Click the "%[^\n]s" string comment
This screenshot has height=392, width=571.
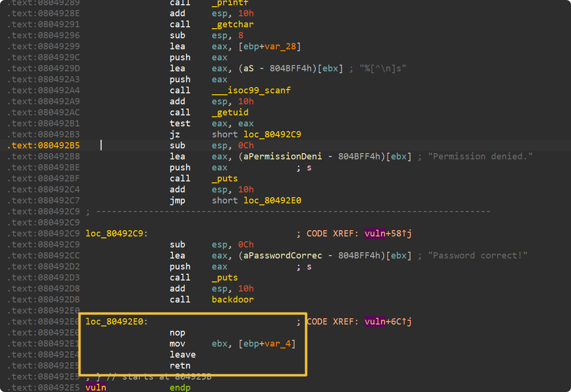(x=383, y=68)
